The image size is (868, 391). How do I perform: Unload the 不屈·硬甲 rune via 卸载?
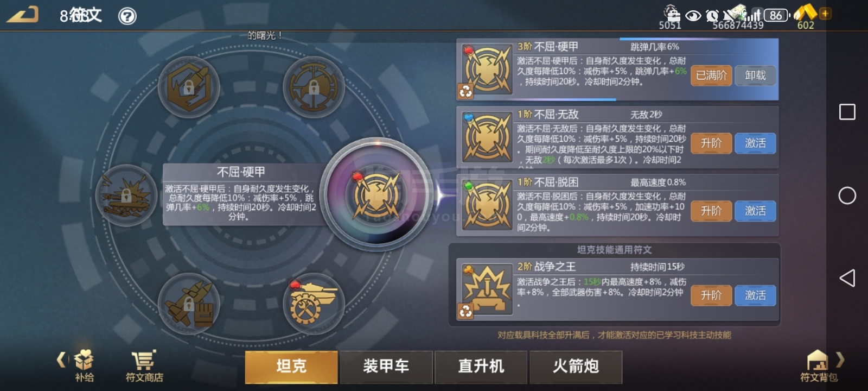755,75
